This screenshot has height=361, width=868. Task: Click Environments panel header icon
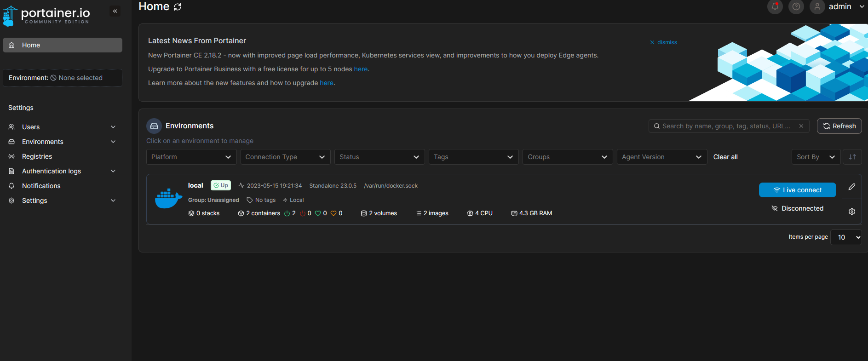(x=154, y=126)
